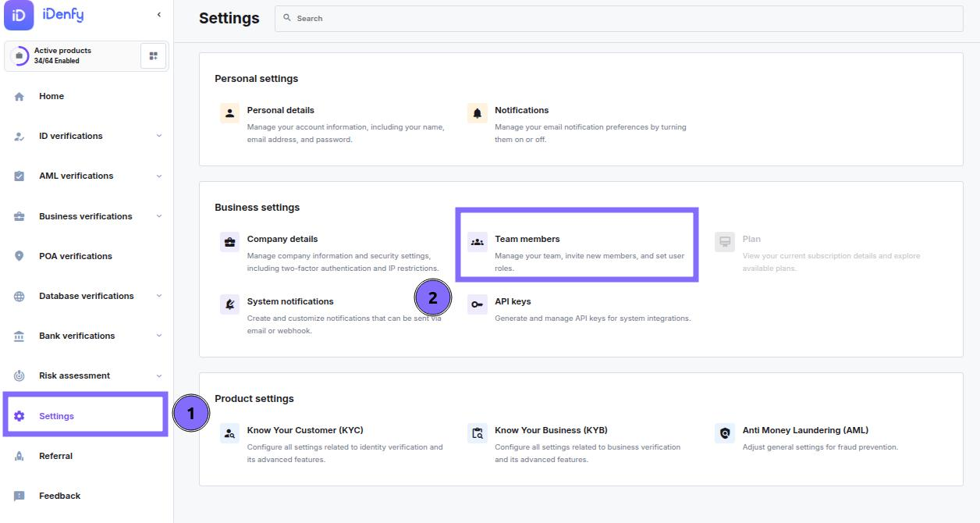This screenshot has width=980, height=523.
Task: Open Know Your Business (KYB) settings
Action: pyautogui.click(x=551, y=430)
